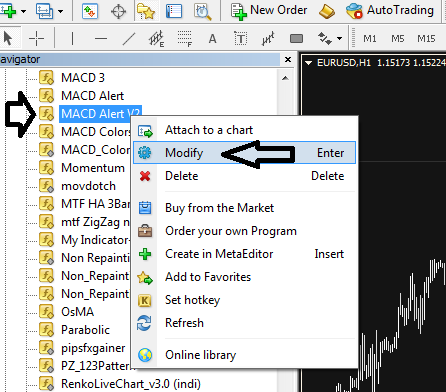
Task: Select the vertical line tool
Action: tap(72, 39)
